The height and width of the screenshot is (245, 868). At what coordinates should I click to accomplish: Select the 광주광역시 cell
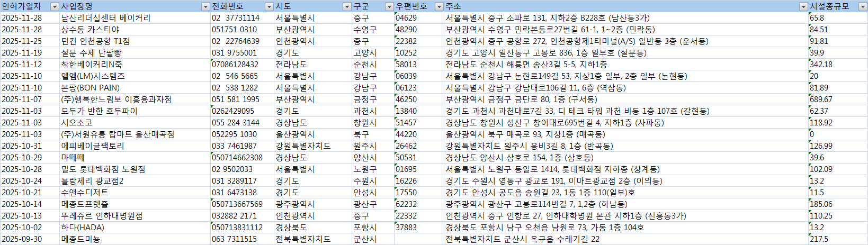coord(313,204)
